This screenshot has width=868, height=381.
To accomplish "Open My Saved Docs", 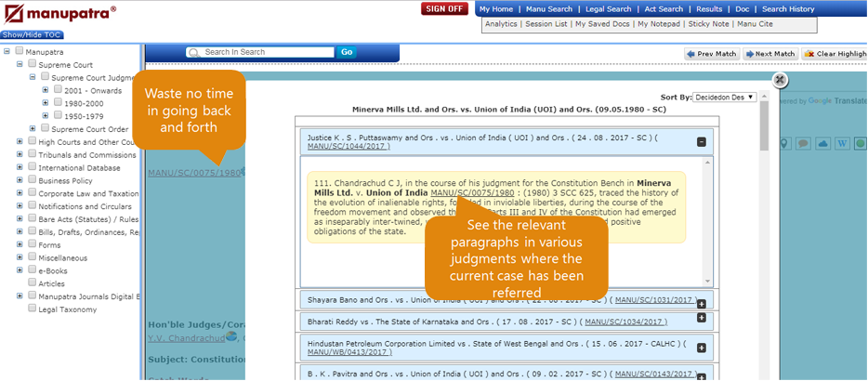I will pos(602,24).
